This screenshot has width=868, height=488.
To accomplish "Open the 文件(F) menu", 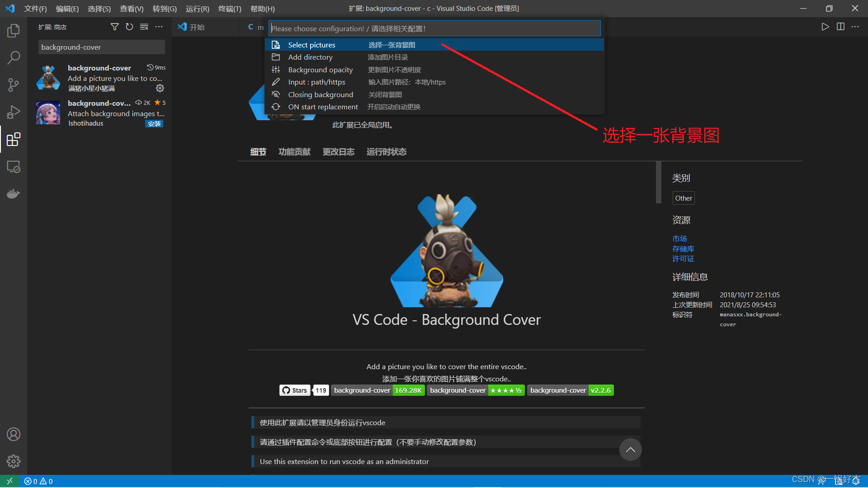I will coord(35,9).
